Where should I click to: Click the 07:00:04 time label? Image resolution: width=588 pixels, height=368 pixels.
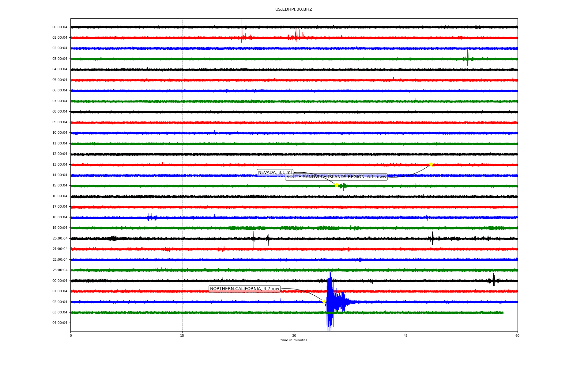tap(60, 101)
